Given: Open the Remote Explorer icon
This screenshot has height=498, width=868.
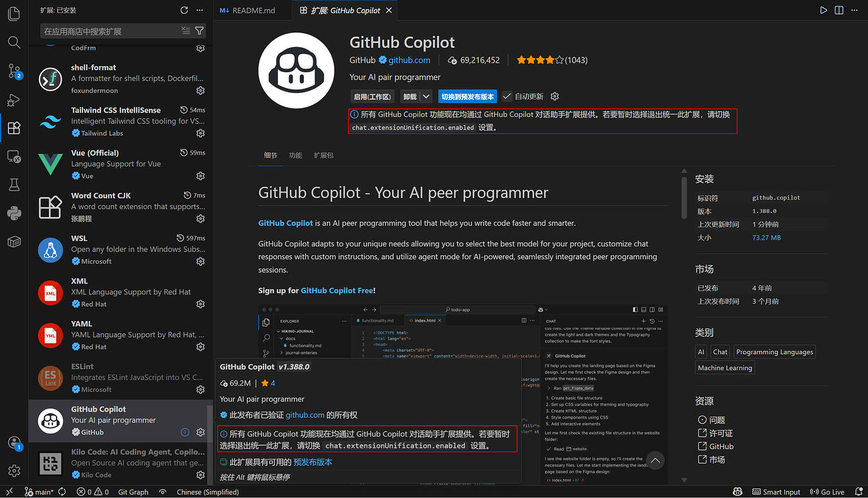Looking at the screenshot, I should point(14,156).
